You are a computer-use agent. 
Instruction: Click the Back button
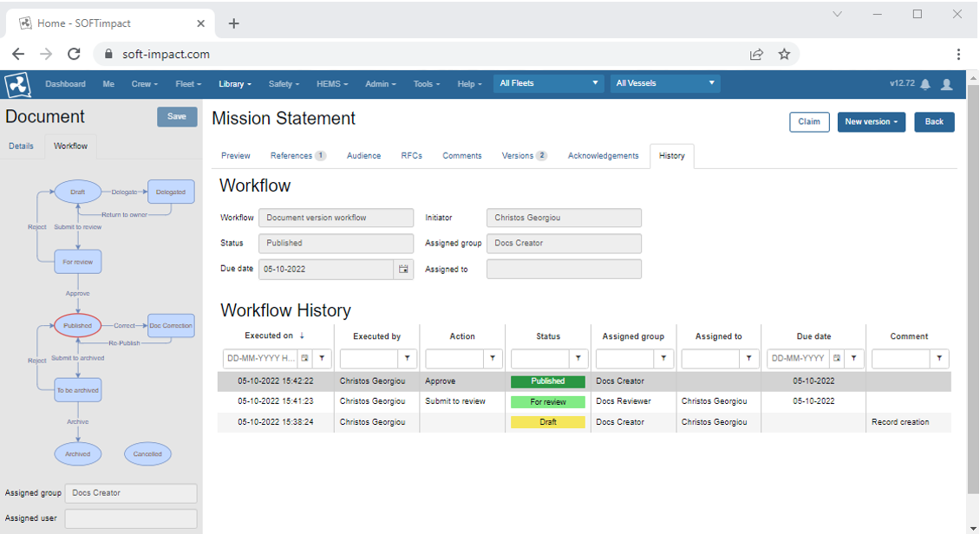point(934,122)
